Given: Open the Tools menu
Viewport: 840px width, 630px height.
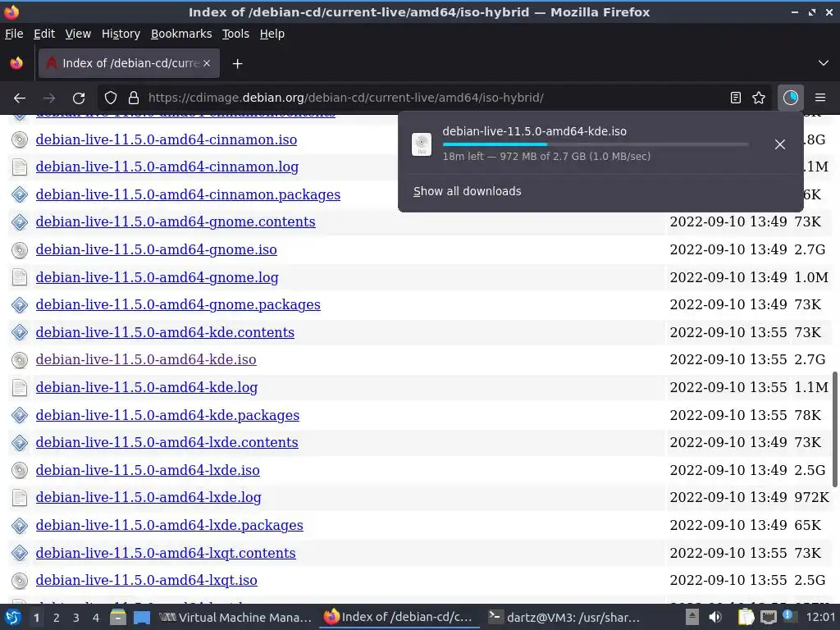Looking at the screenshot, I should click(x=235, y=34).
